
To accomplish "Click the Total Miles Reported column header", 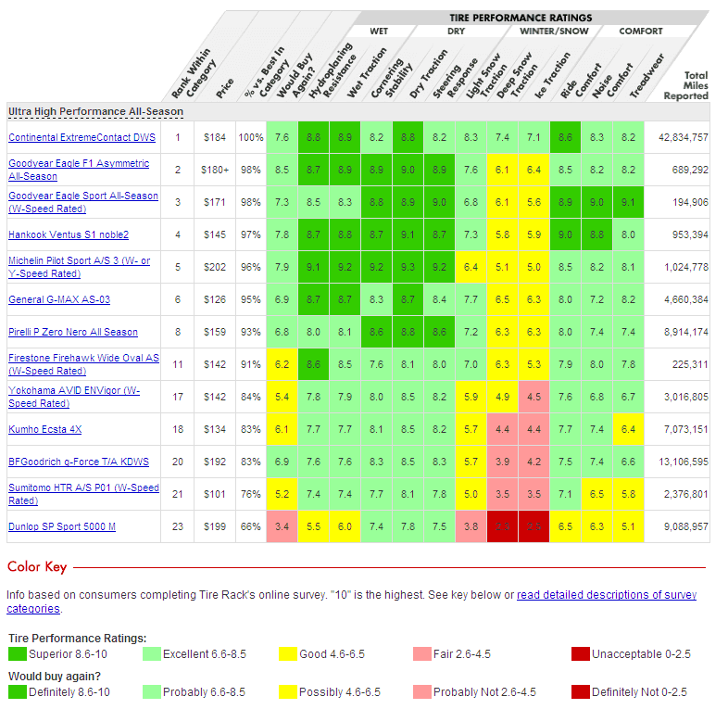I will click(686, 85).
